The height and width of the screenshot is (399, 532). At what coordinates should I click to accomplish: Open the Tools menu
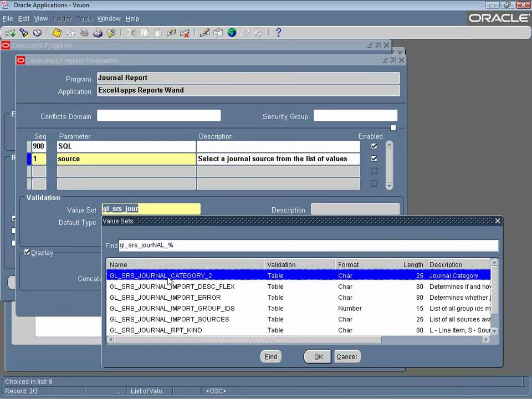pyautogui.click(x=84, y=19)
